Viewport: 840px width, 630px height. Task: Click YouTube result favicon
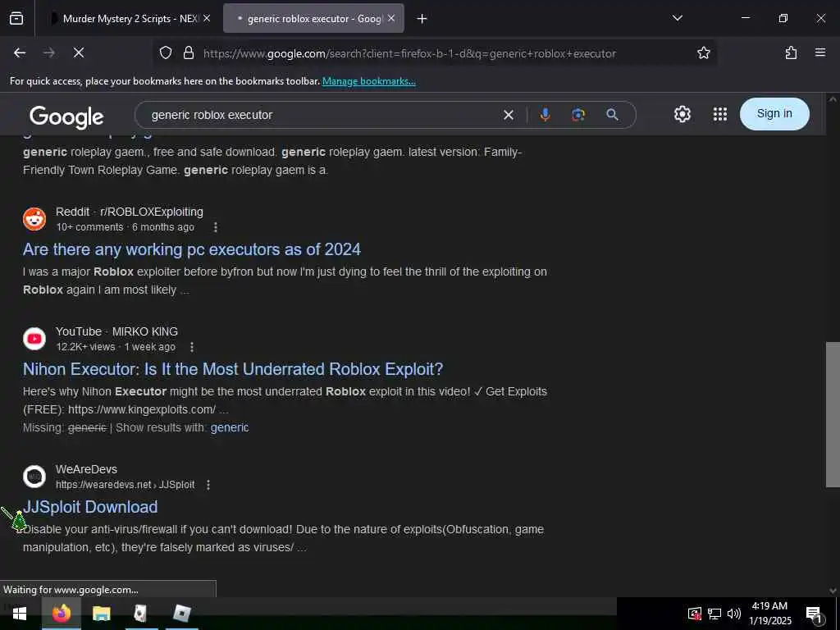(x=34, y=339)
